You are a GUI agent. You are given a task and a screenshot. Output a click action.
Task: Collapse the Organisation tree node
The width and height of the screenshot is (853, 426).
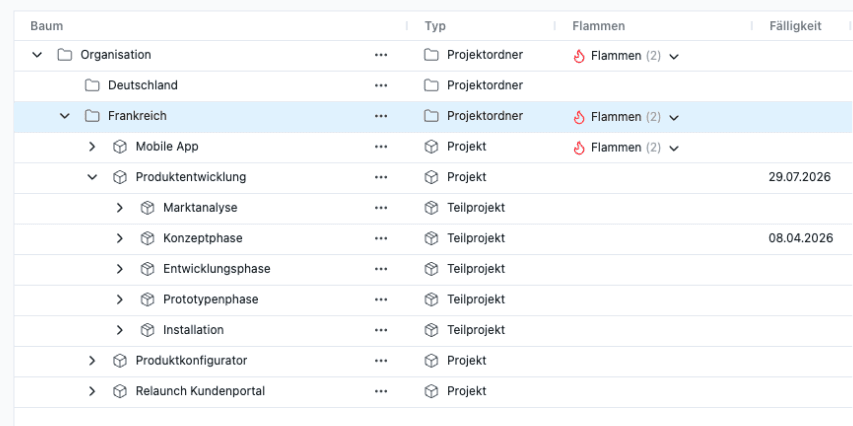tap(37, 55)
